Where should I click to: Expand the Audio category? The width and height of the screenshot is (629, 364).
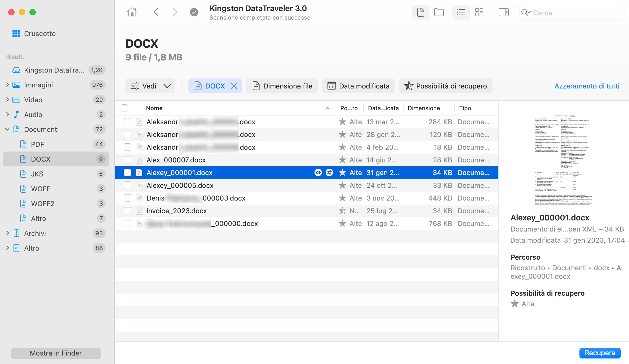pyautogui.click(x=8, y=114)
